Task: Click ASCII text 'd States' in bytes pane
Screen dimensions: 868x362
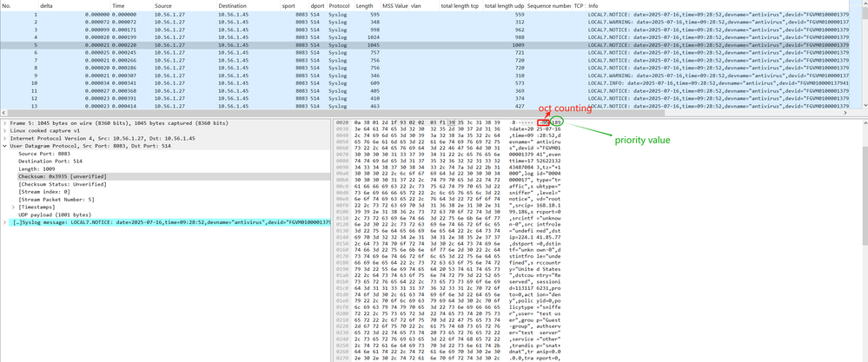Action: pyautogui.click(x=550, y=268)
